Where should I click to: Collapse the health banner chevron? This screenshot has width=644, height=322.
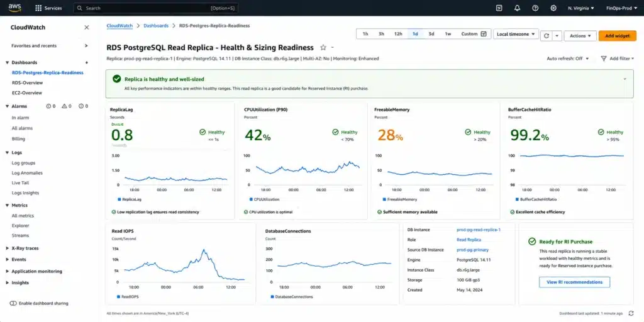click(x=625, y=79)
